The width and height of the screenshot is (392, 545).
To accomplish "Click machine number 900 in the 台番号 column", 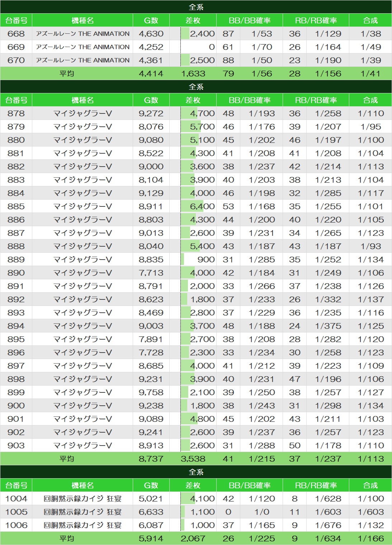I will (x=16, y=406).
